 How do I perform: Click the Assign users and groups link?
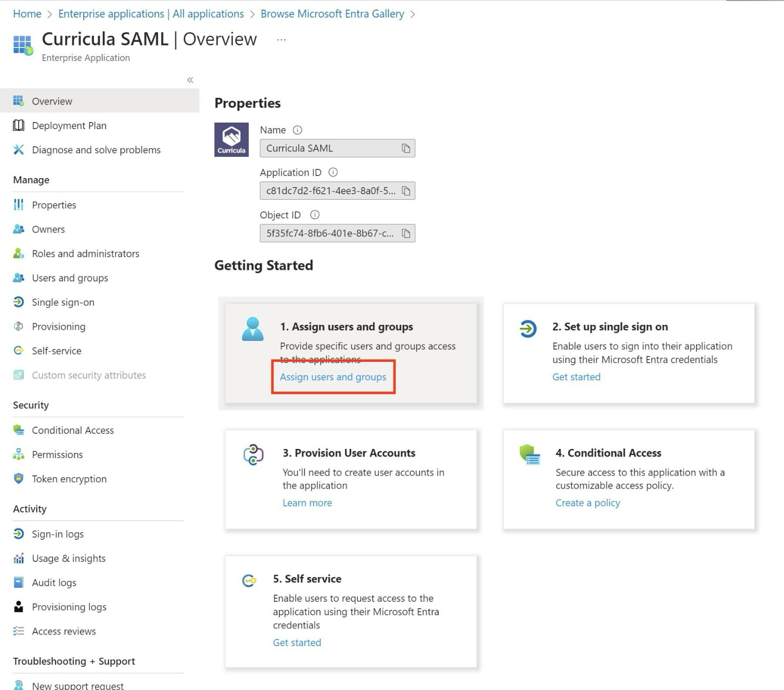click(333, 377)
